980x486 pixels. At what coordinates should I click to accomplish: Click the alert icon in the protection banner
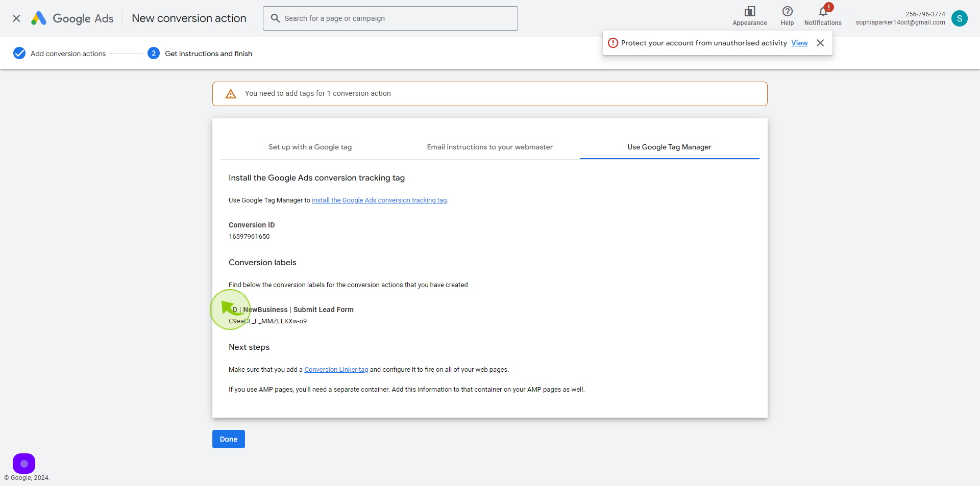point(613,43)
